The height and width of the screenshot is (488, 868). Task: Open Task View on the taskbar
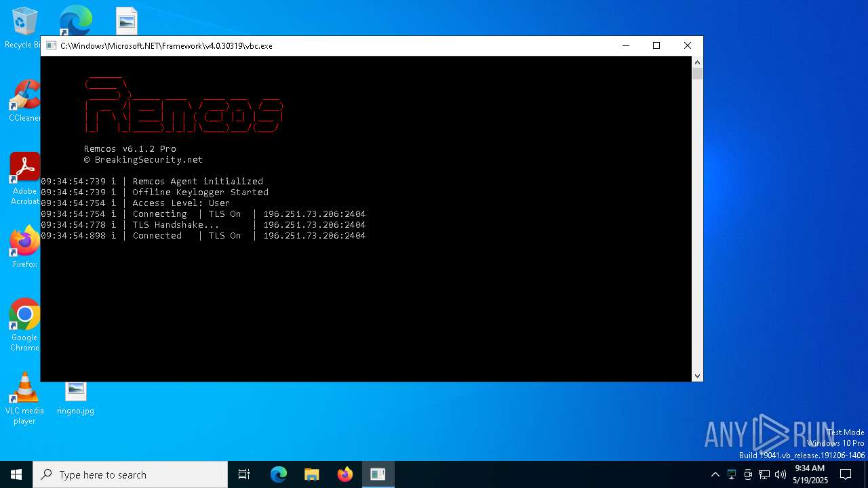244,474
